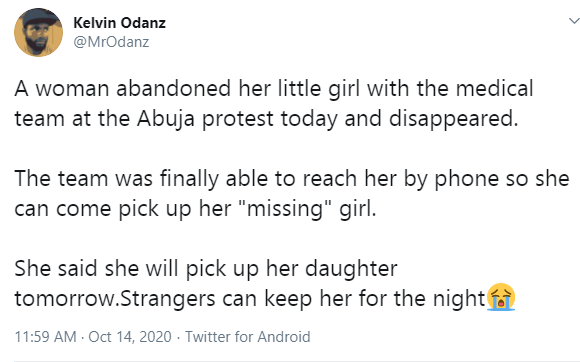Click the word "night" before the emoji
Image resolution: width=580 pixels, height=362 pixels.
coord(459,299)
